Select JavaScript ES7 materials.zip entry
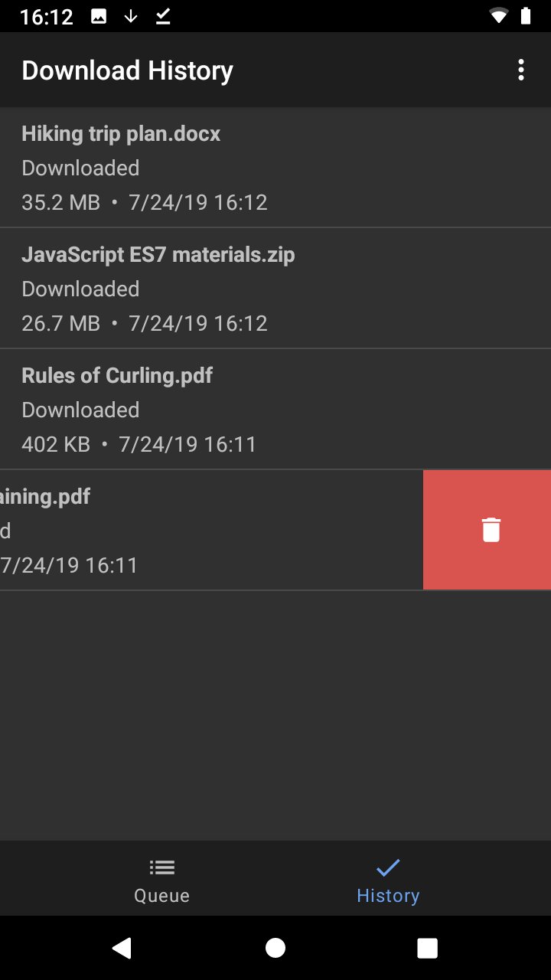This screenshot has width=551, height=980. (275, 289)
